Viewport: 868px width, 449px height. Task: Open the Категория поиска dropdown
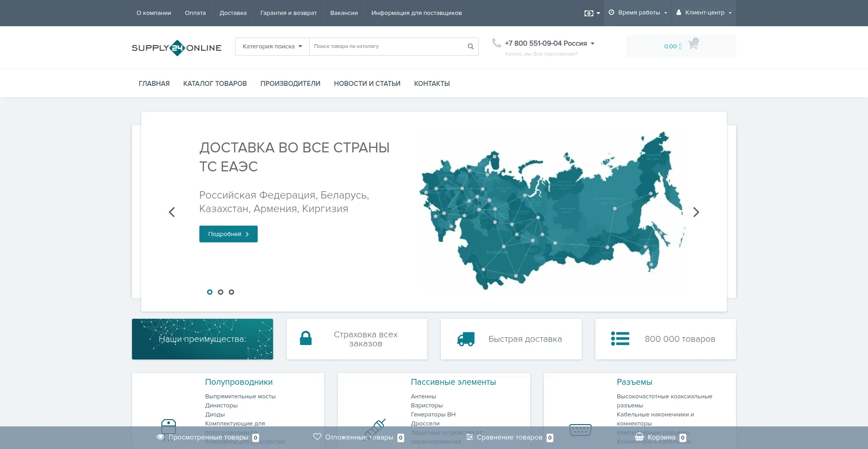click(272, 47)
